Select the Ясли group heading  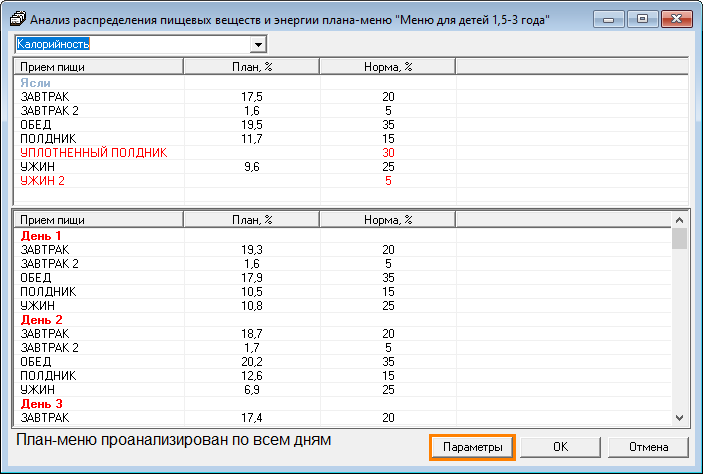click(x=35, y=82)
